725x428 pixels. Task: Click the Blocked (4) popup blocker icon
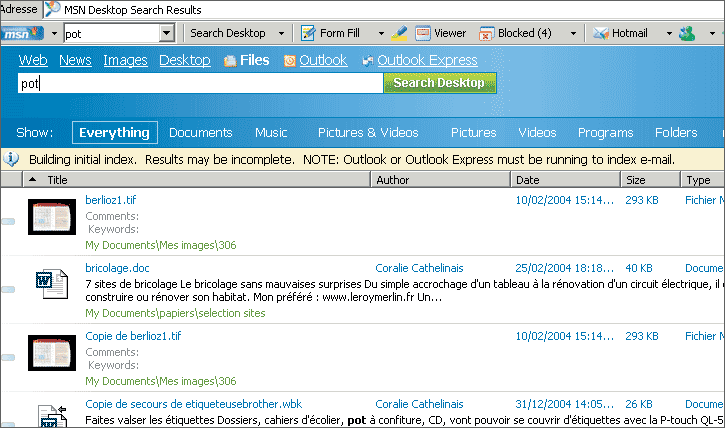[x=486, y=33]
